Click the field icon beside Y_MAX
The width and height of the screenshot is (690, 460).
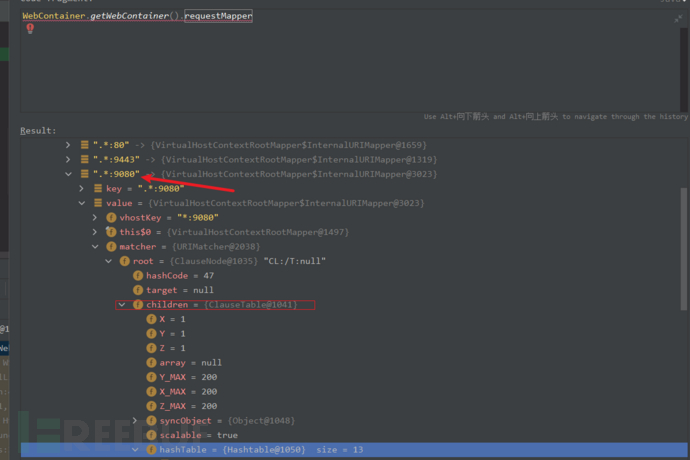coord(152,377)
